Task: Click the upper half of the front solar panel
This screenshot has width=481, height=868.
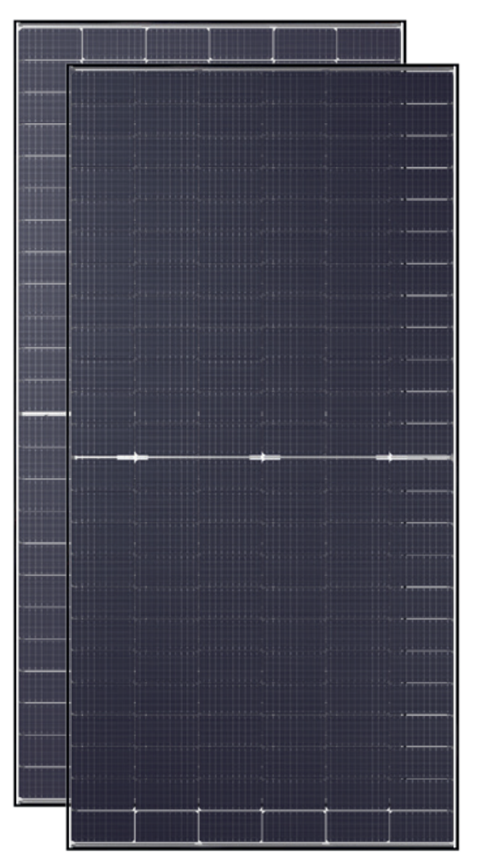Action: point(263,263)
